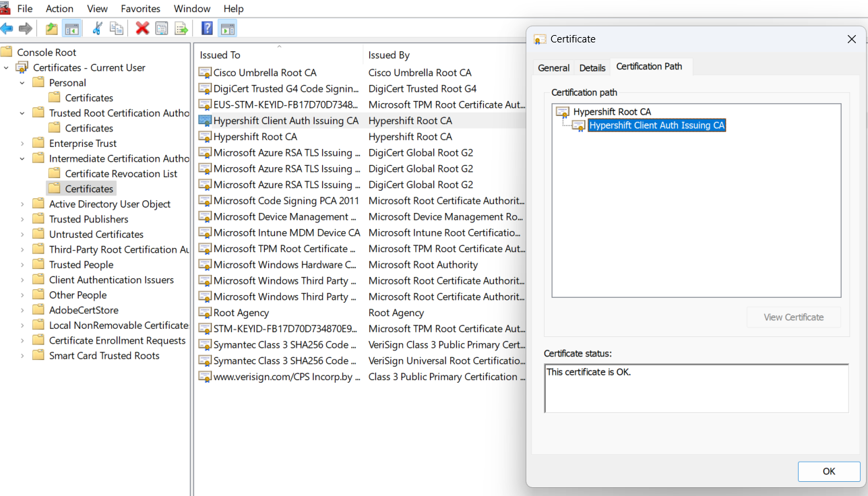The height and width of the screenshot is (496, 868).
Task: Click the MMC app icon next to File
Action: (5, 7)
